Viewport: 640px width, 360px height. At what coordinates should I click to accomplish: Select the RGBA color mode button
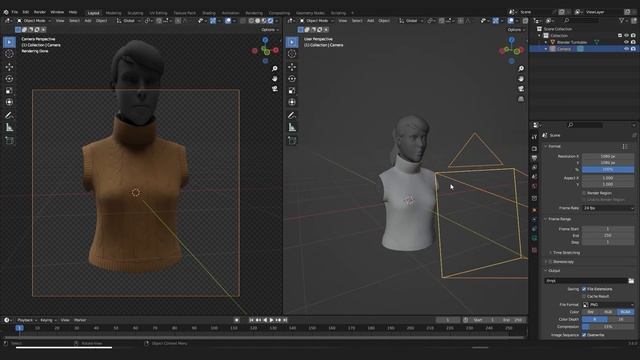(626, 312)
